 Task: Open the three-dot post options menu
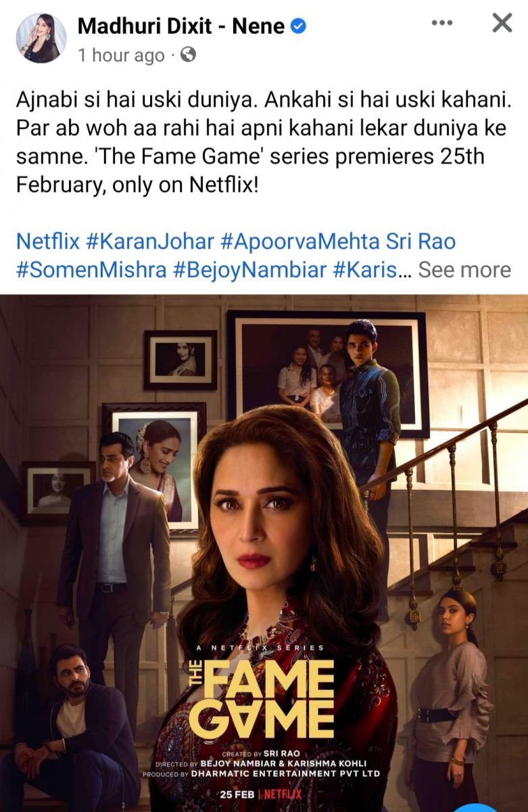442,23
